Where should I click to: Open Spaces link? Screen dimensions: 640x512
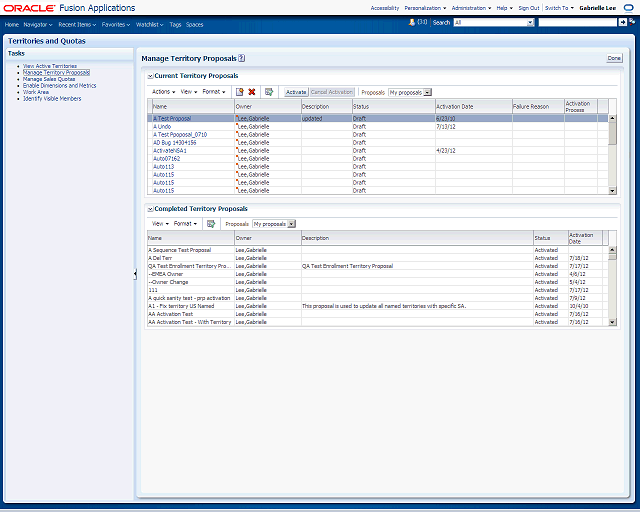pos(194,24)
